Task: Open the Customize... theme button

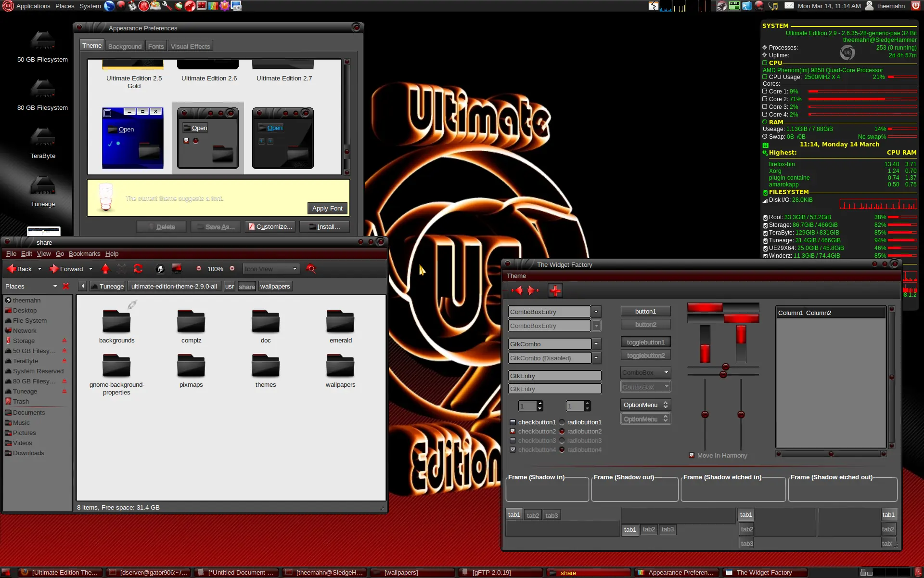Action: click(x=270, y=226)
